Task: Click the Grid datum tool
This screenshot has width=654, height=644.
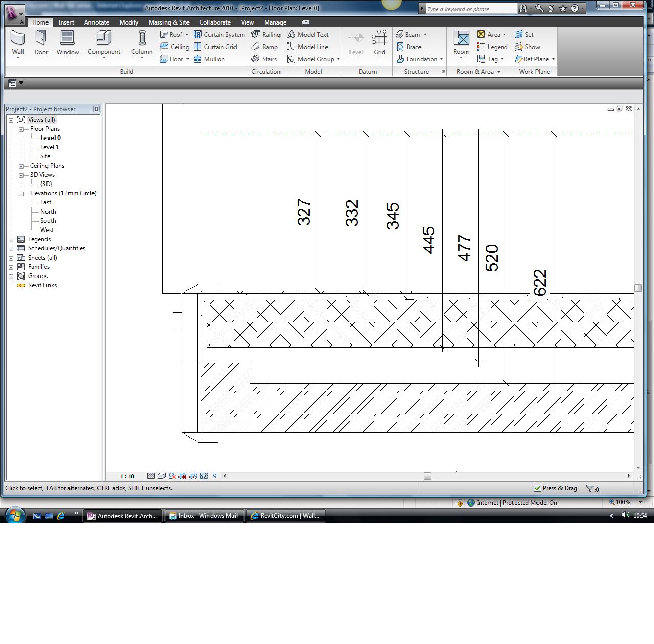Action: (x=379, y=43)
